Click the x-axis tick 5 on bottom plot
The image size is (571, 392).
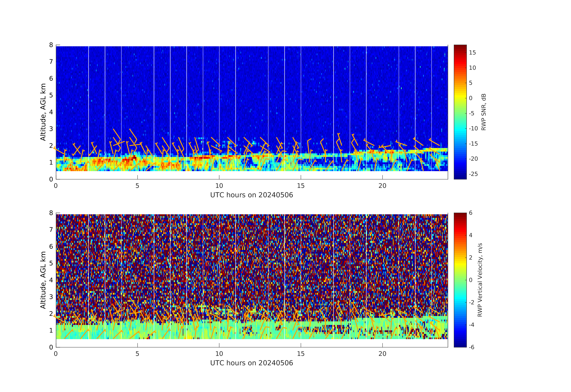[x=137, y=354]
